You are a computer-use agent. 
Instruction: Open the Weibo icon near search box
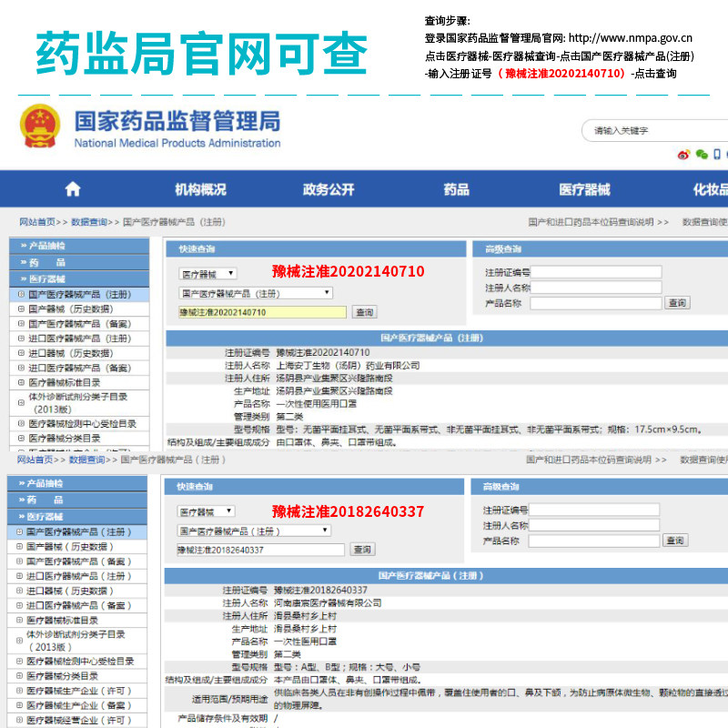click(683, 155)
